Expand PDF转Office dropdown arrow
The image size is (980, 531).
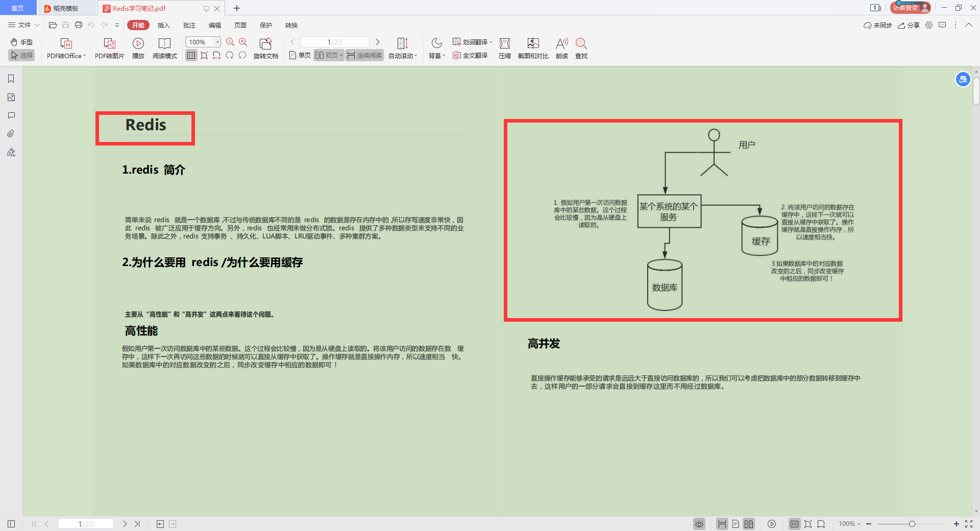84,56
